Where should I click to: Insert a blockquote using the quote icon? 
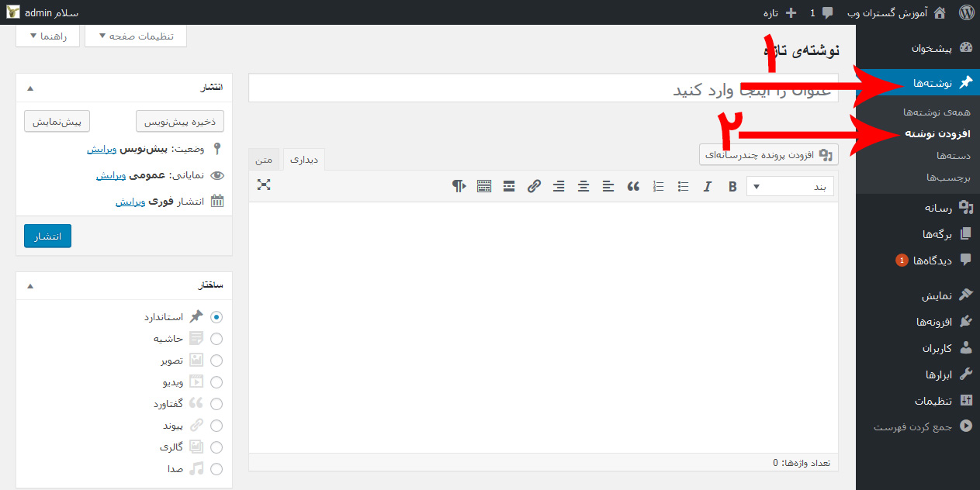click(633, 186)
